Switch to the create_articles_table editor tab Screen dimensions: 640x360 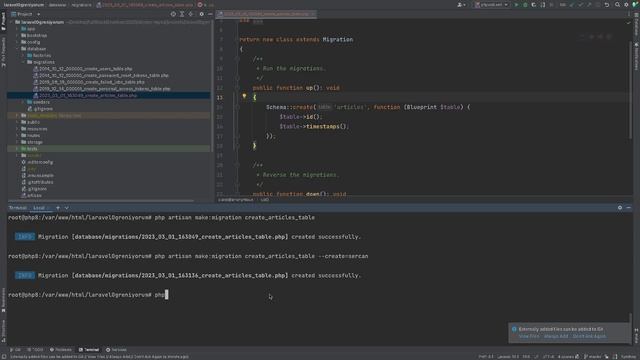[266, 14]
